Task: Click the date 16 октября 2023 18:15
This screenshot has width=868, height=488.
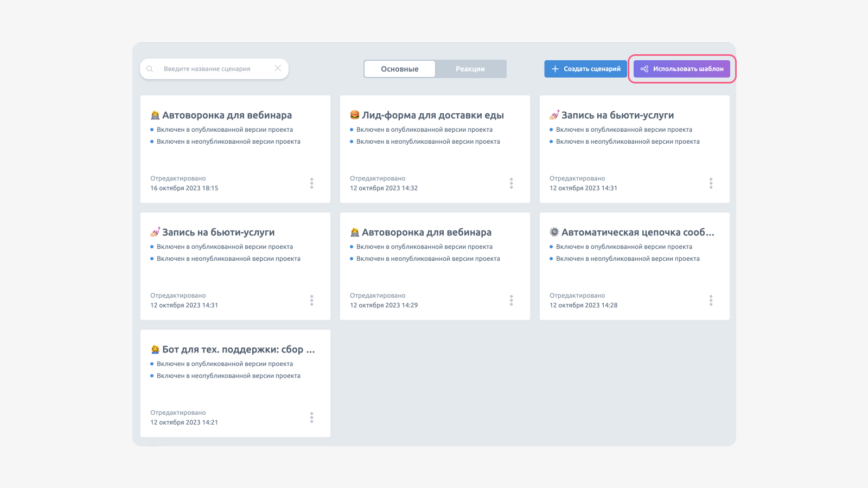Action: 184,188
